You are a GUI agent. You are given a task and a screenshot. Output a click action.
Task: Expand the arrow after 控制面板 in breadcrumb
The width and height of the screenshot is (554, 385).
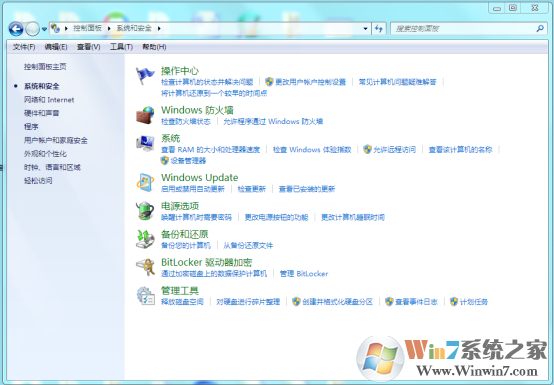pyautogui.click(x=109, y=28)
